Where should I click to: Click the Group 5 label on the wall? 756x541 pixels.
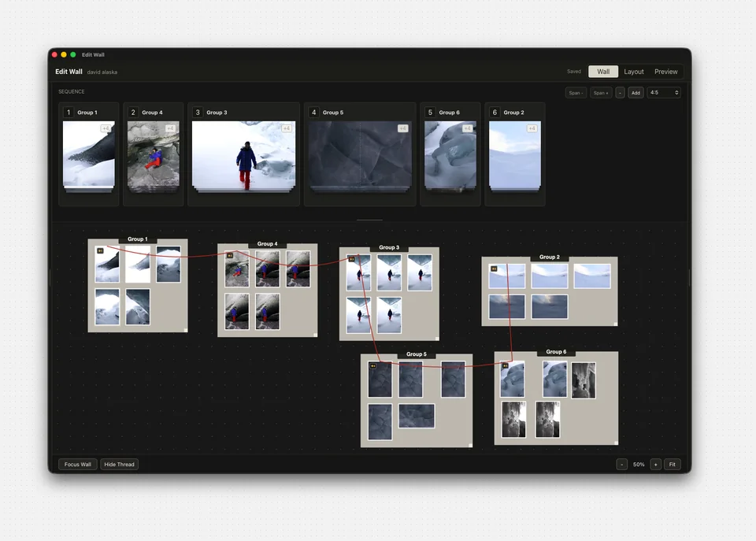coord(416,354)
